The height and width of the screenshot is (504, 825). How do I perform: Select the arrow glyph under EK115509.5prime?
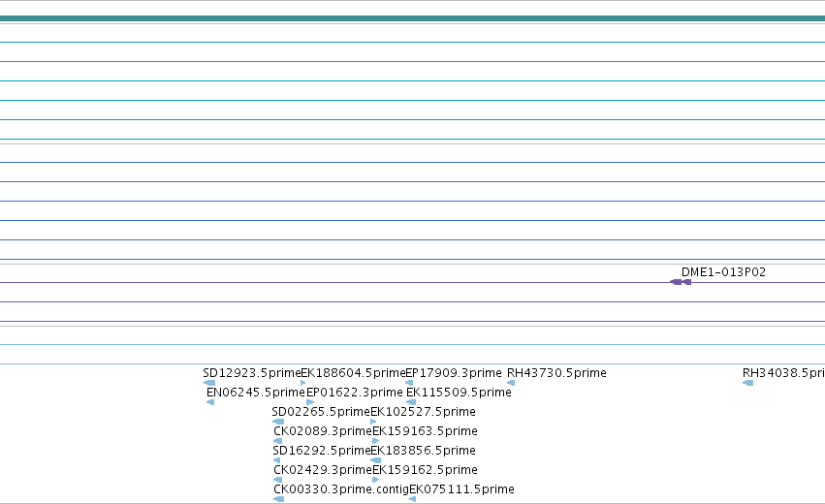pyautogui.click(x=411, y=402)
